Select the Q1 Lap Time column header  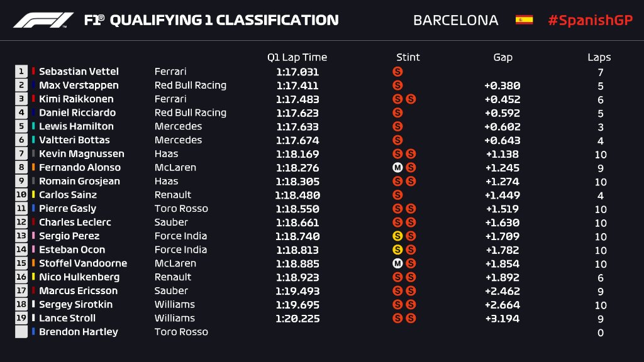[297, 57]
